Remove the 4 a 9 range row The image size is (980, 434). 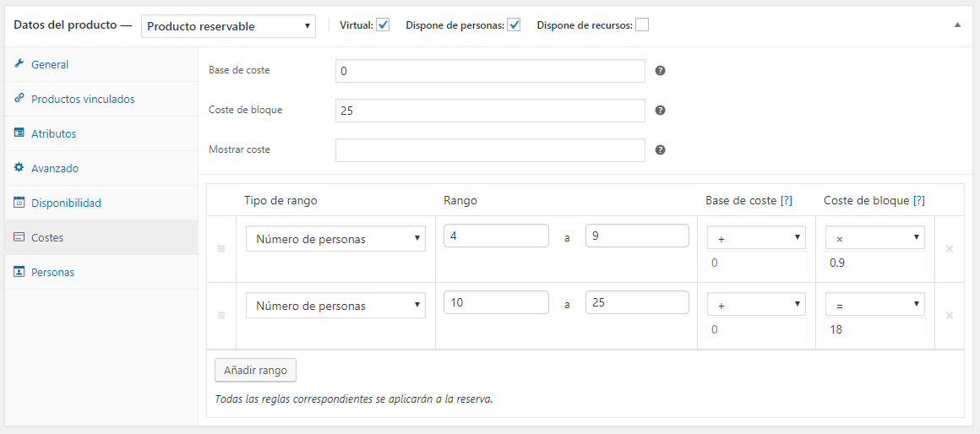950,248
